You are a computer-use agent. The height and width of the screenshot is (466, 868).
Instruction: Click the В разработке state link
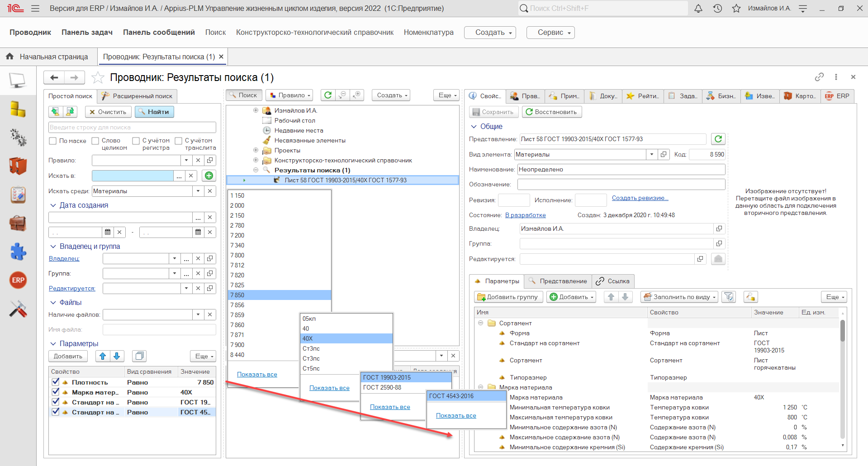click(x=526, y=215)
